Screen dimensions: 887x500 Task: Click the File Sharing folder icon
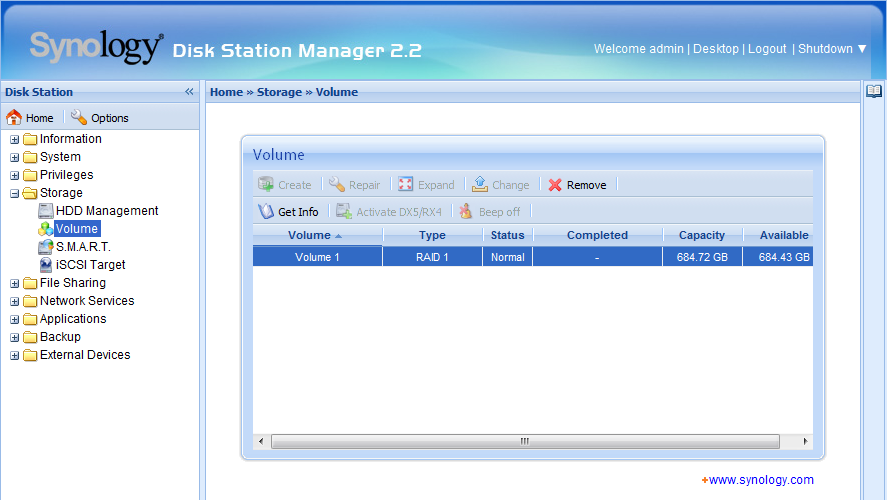click(30, 283)
